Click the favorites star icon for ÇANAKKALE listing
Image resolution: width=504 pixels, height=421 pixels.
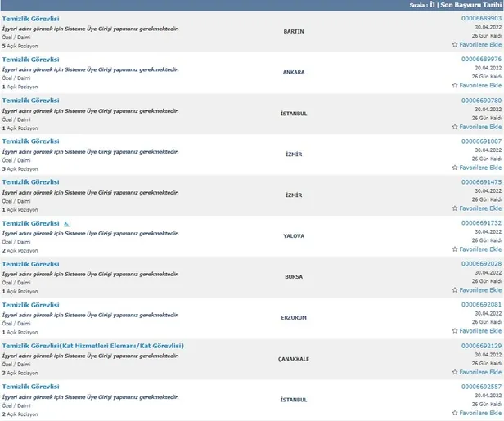tap(455, 372)
